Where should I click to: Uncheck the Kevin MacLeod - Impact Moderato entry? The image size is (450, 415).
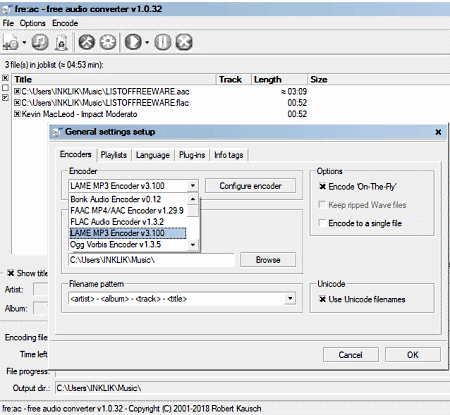click(17, 114)
